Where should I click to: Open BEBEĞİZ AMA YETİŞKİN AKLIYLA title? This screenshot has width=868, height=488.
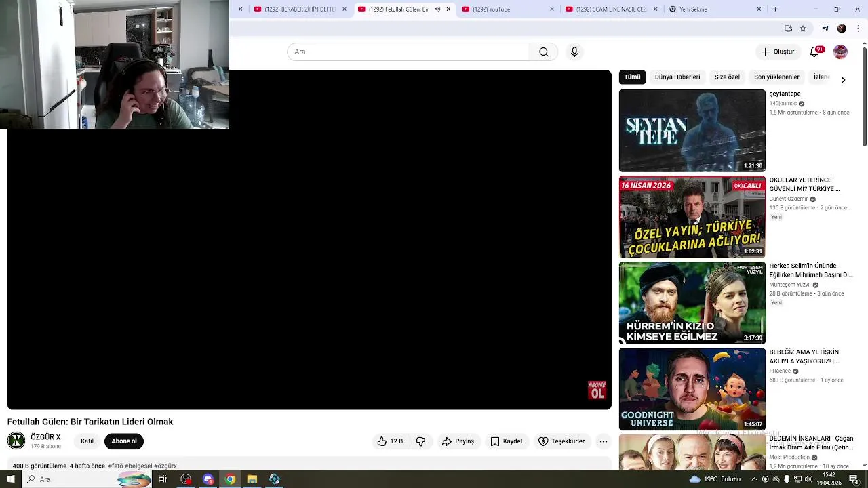coord(804,357)
